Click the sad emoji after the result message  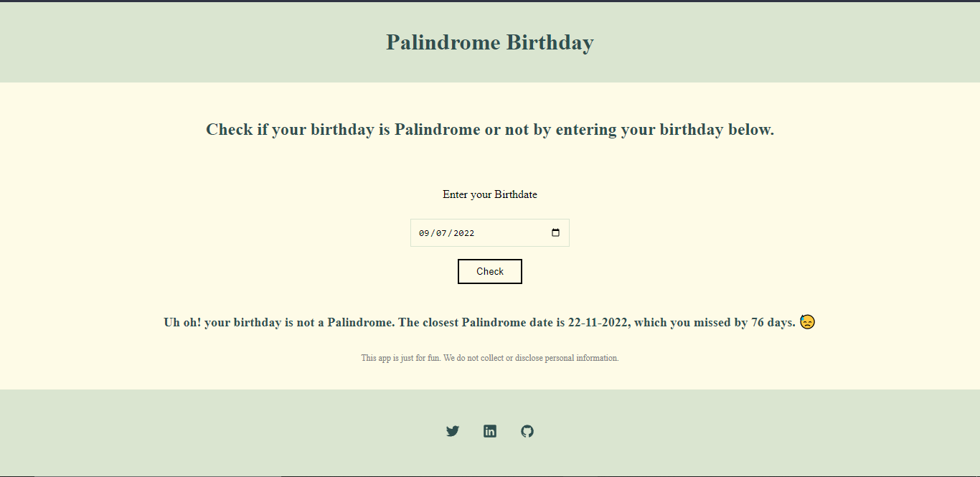pos(806,322)
